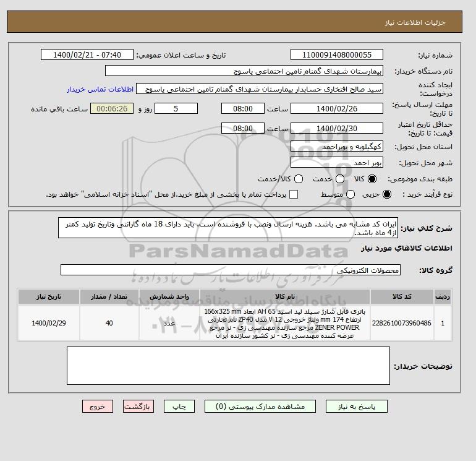
Task: Toggle the اسناد خزانه اسلامی payment checkbox
Action: 294,194
